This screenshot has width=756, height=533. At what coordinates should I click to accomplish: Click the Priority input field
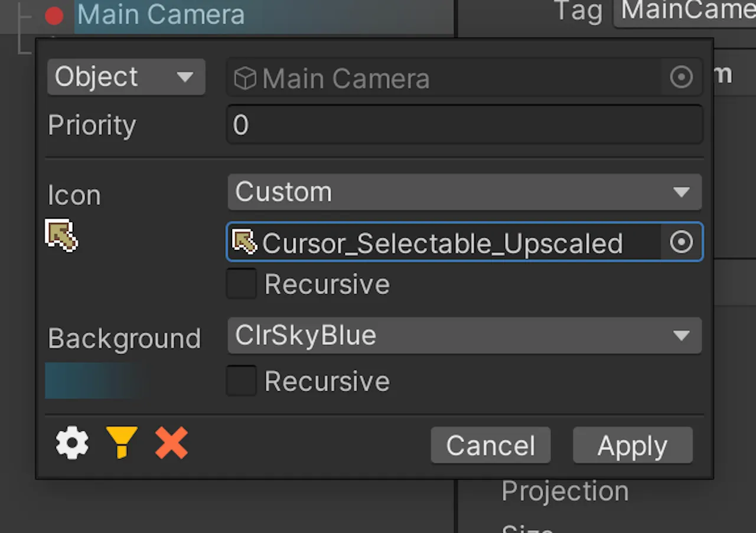(x=465, y=125)
